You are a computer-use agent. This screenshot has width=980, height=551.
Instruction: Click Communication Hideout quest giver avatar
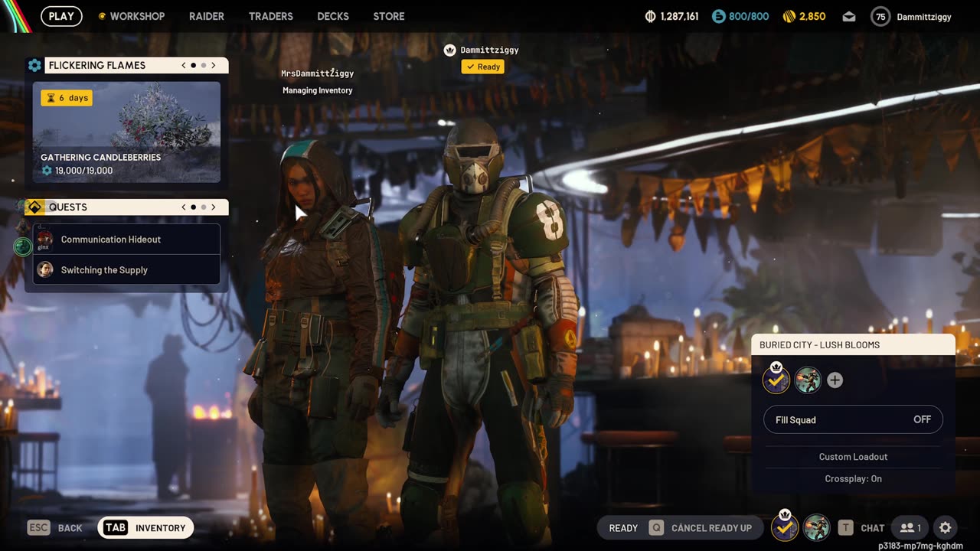tap(45, 239)
